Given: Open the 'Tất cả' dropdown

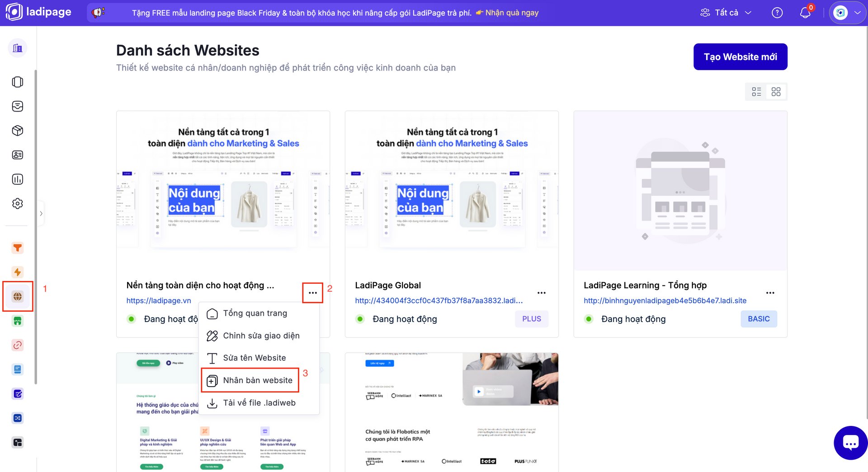Looking at the screenshot, I should click(726, 13).
